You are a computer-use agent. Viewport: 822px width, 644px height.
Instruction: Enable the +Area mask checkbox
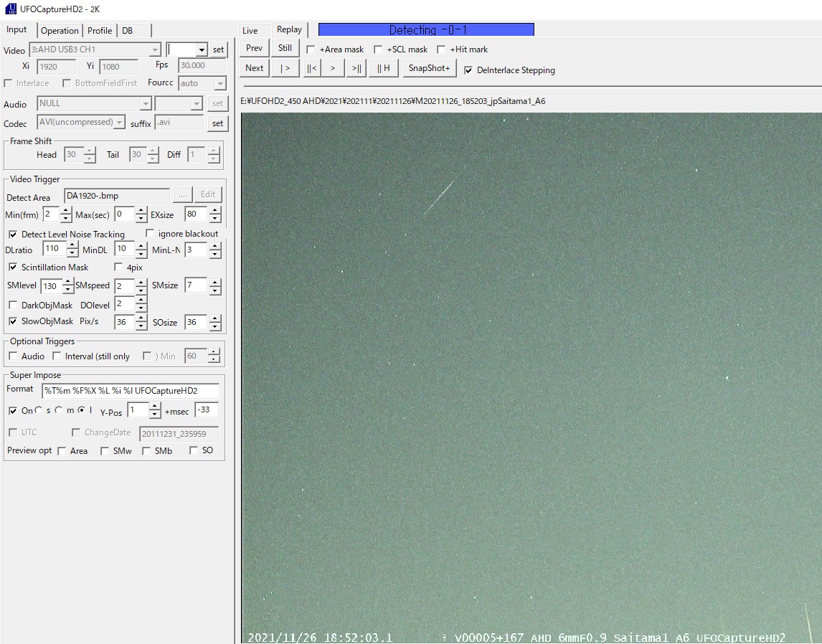pos(311,49)
